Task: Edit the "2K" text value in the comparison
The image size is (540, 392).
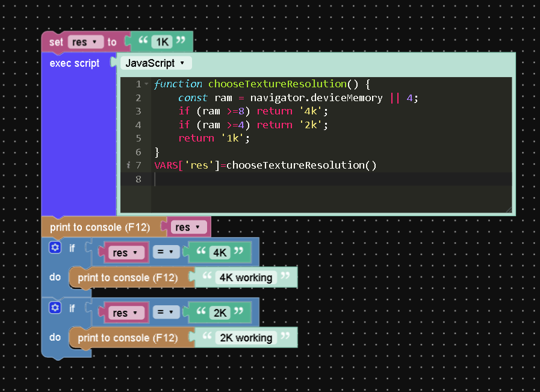Action: coord(220,313)
